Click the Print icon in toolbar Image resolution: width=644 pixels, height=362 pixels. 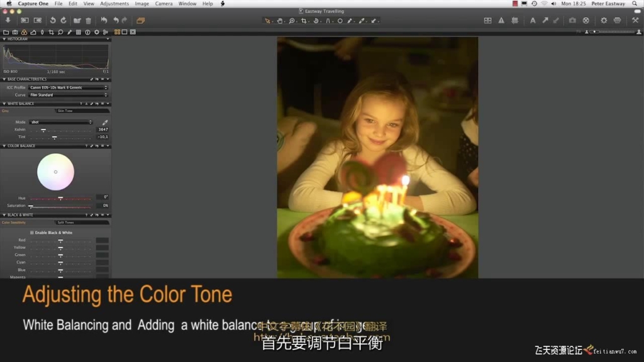pyautogui.click(x=617, y=21)
